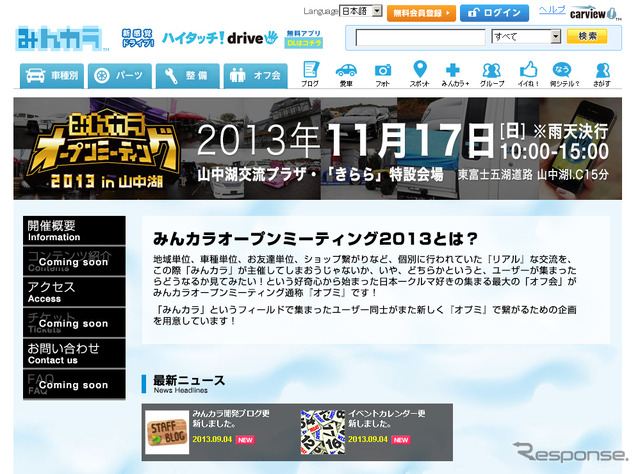Open the すべて search category dropdown

(526, 37)
